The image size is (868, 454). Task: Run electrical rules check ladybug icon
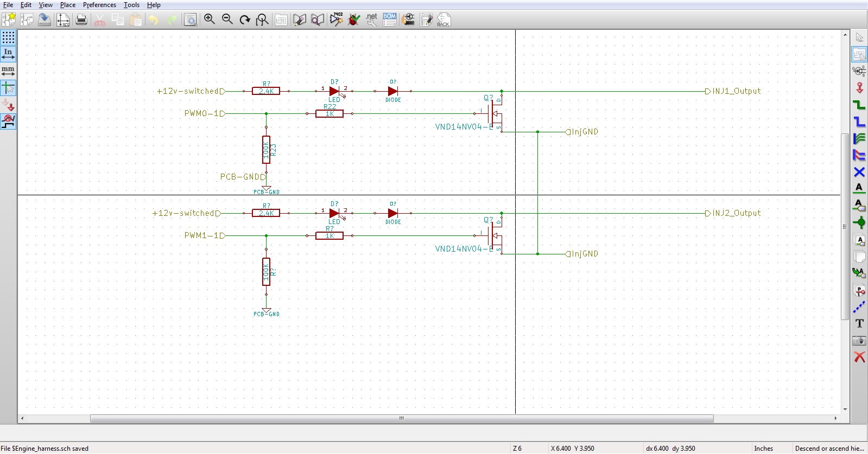(x=354, y=20)
